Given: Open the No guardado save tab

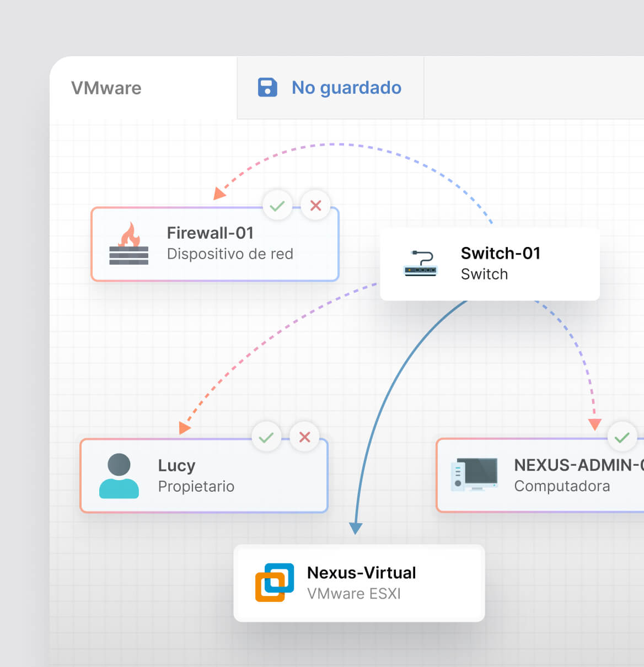Looking at the screenshot, I should pyautogui.click(x=346, y=87).
